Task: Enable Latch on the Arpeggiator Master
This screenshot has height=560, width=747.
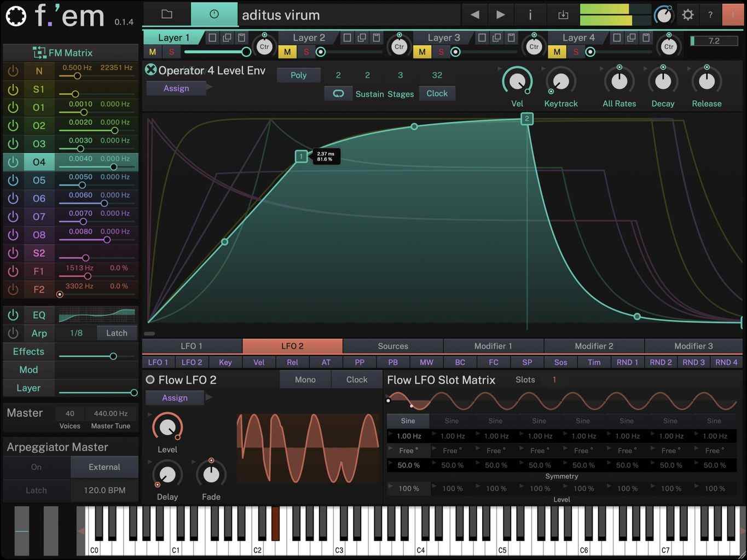Action: pos(36,490)
